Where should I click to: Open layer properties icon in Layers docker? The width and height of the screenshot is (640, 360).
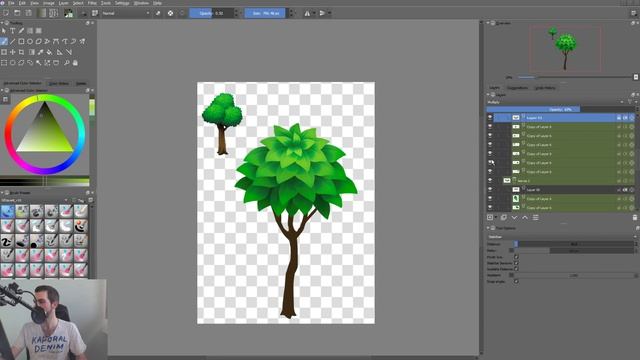(536, 218)
